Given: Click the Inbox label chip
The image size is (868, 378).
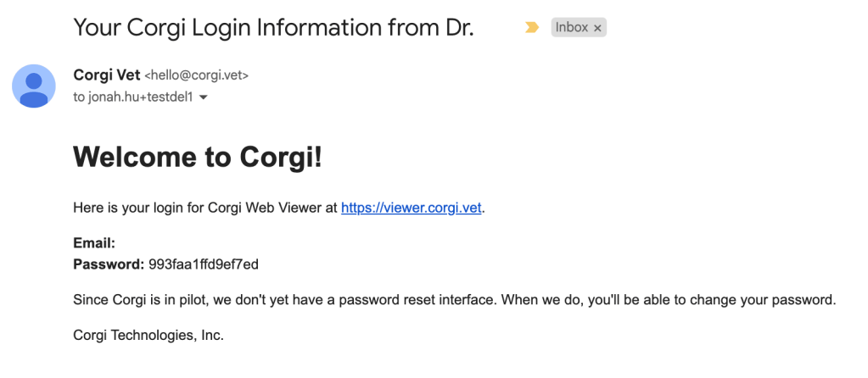Looking at the screenshot, I should (x=571, y=28).
